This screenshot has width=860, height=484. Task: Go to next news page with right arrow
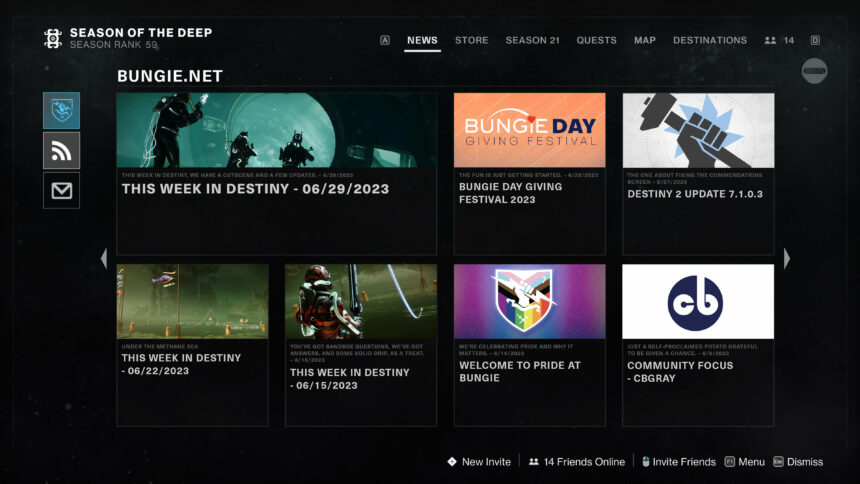click(787, 258)
